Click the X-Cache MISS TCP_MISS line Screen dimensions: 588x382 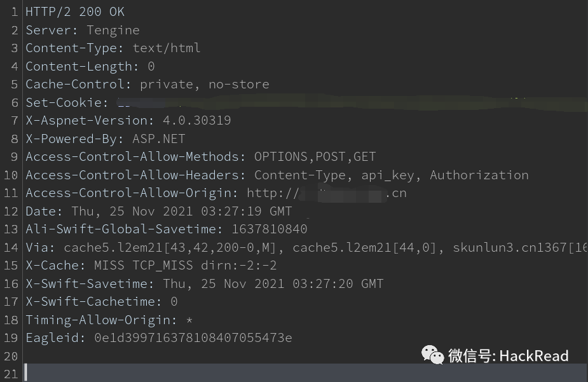(151, 266)
